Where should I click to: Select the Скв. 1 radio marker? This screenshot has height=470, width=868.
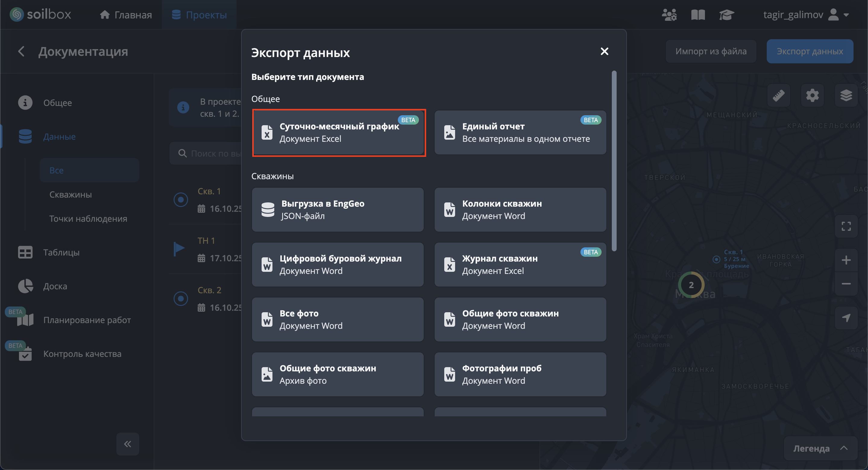tap(181, 200)
